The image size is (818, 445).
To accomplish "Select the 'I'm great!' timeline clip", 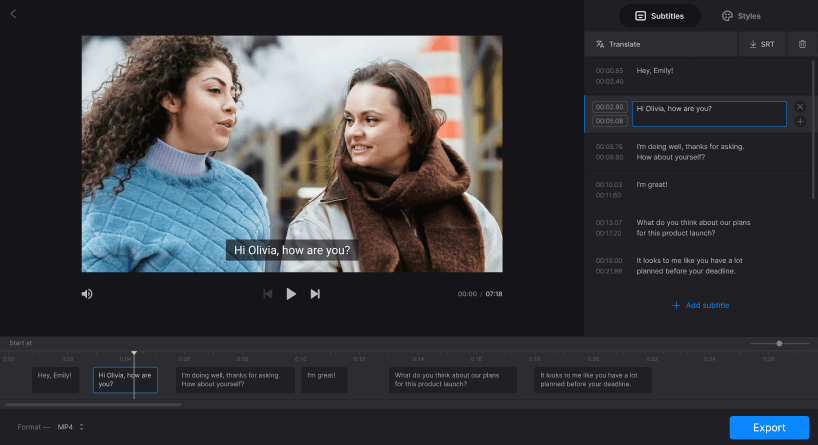I will [x=324, y=379].
